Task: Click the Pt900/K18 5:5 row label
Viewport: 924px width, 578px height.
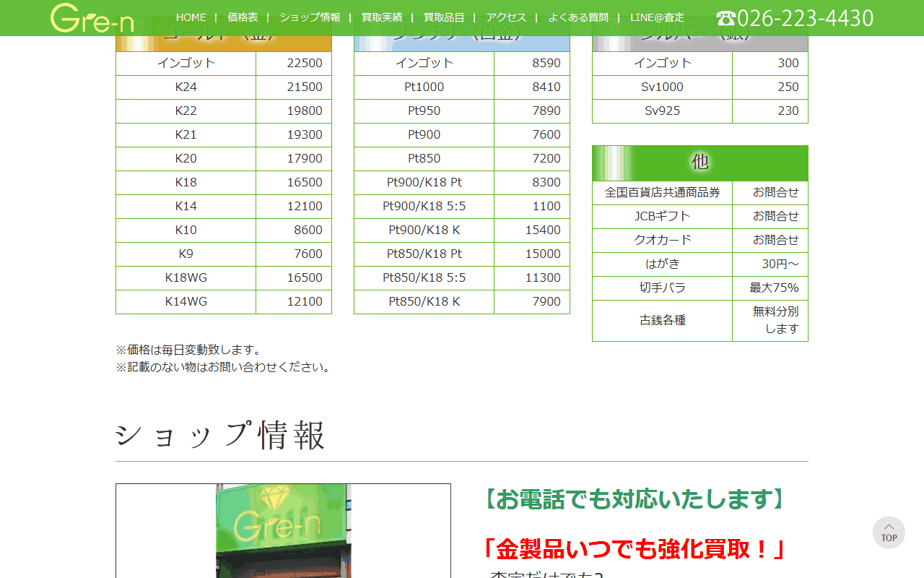Action: point(424,206)
